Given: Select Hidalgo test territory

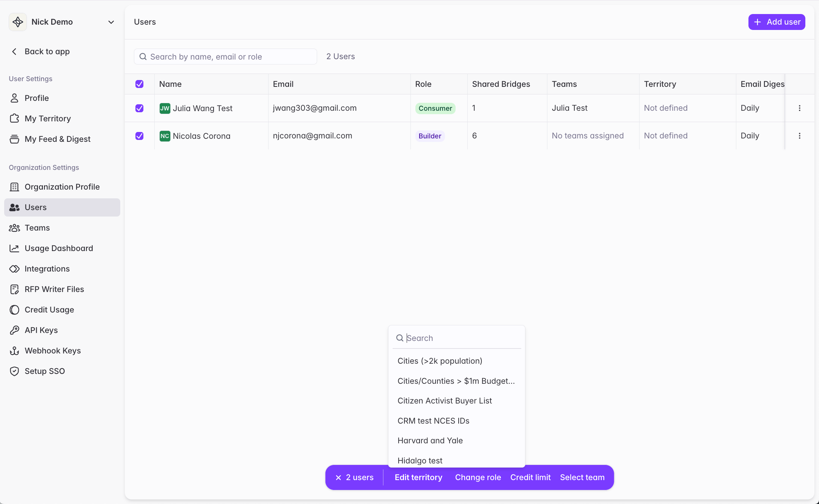Looking at the screenshot, I should pyautogui.click(x=457, y=460).
